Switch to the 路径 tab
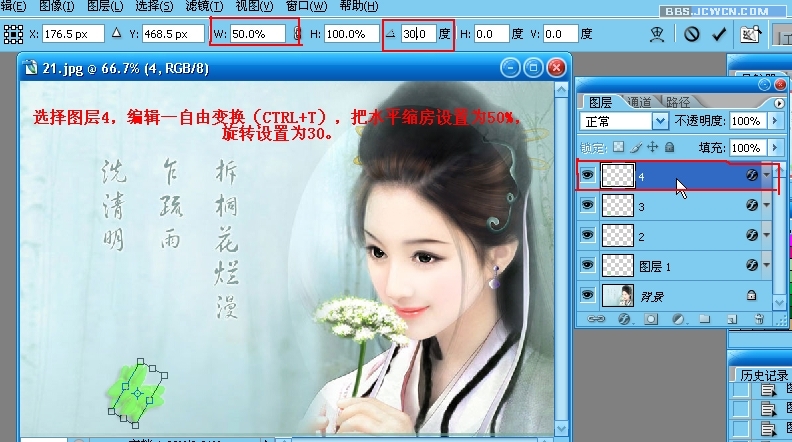The image size is (792, 442). [677, 102]
